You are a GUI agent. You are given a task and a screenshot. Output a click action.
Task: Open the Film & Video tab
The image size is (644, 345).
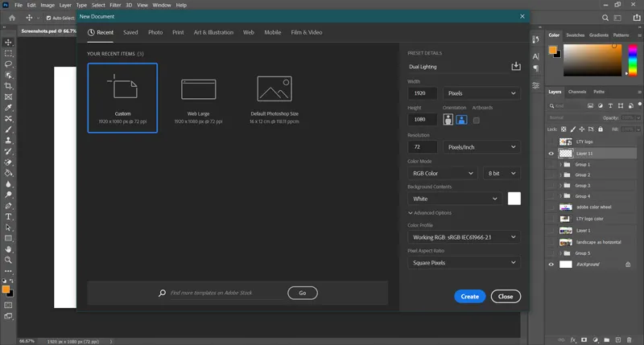pyautogui.click(x=307, y=32)
